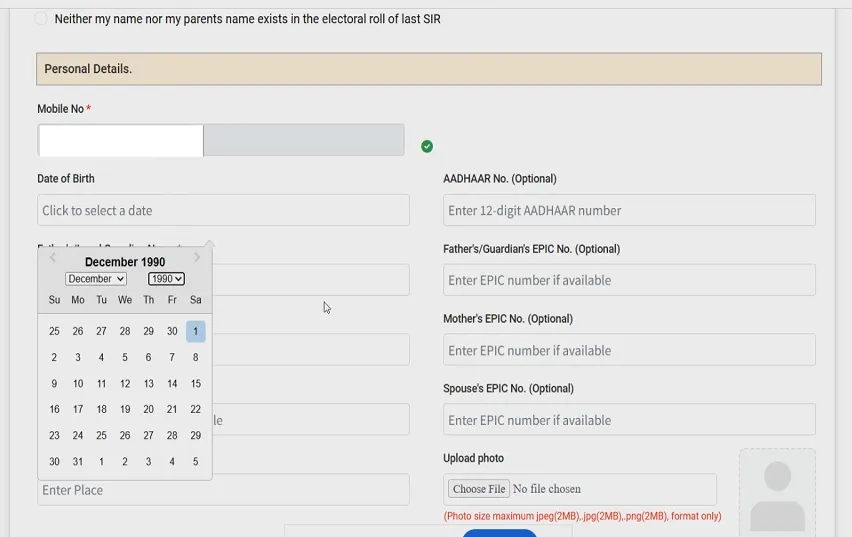Image resolution: width=852 pixels, height=537 pixels.
Task: Click the next month arrow in calendar
Action: tap(197, 258)
